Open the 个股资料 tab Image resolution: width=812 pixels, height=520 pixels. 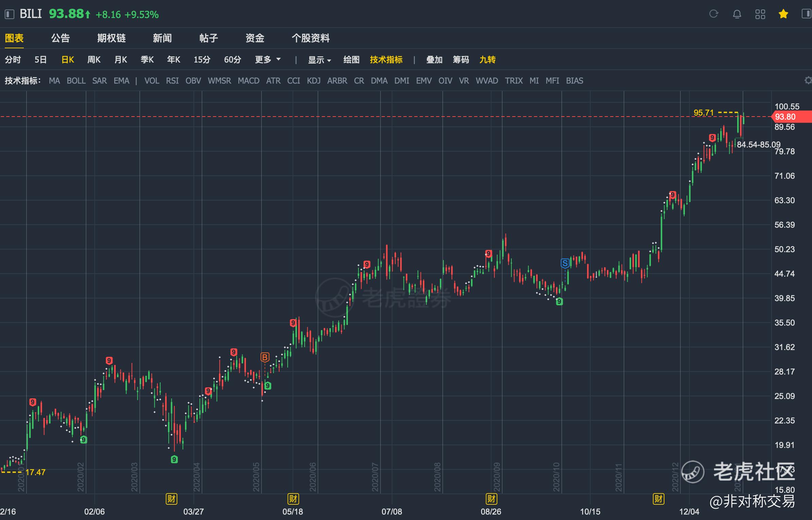(310, 38)
